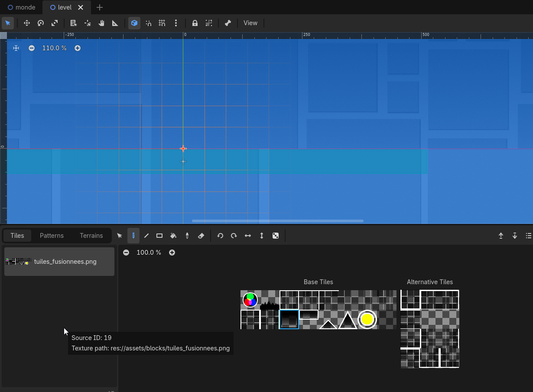Image resolution: width=533 pixels, height=392 pixels.
Task: Switch to Rotate Mode tool
Action: pos(41,23)
